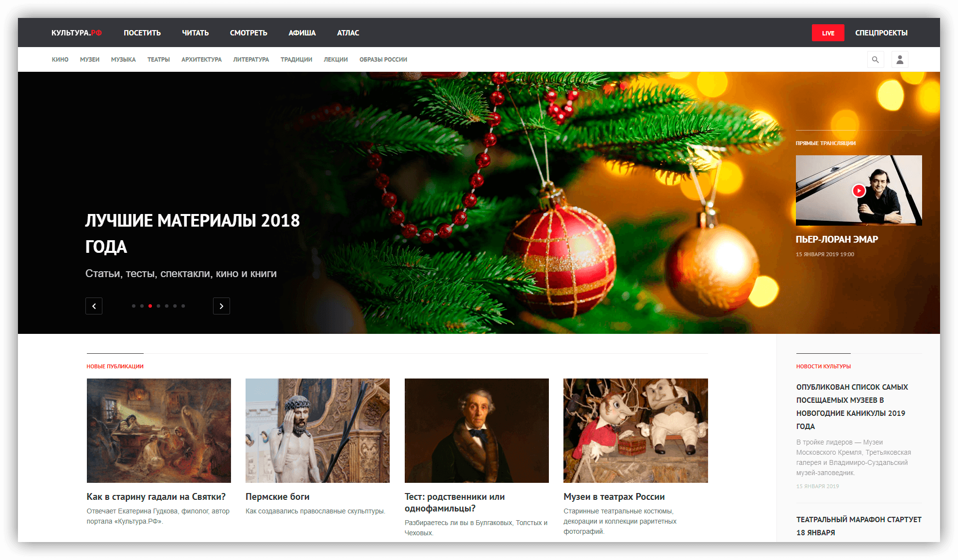Select the fifth carousel dot
Viewport: 958px width, 560px height.
coord(166,306)
